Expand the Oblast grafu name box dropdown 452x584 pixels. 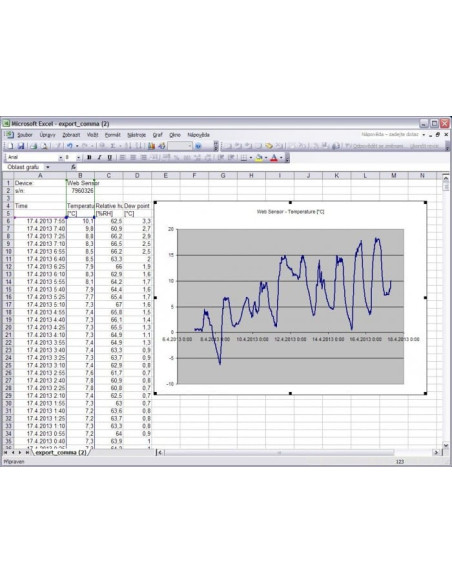click(x=48, y=167)
